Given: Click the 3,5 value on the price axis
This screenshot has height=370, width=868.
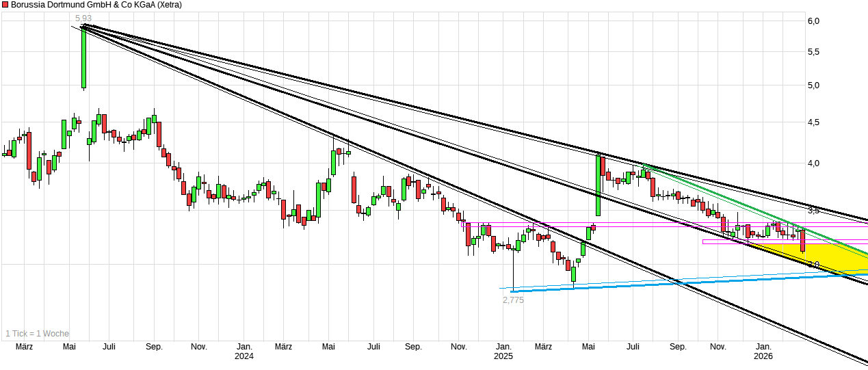Looking at the screenshot, I should tap(813, 210).
